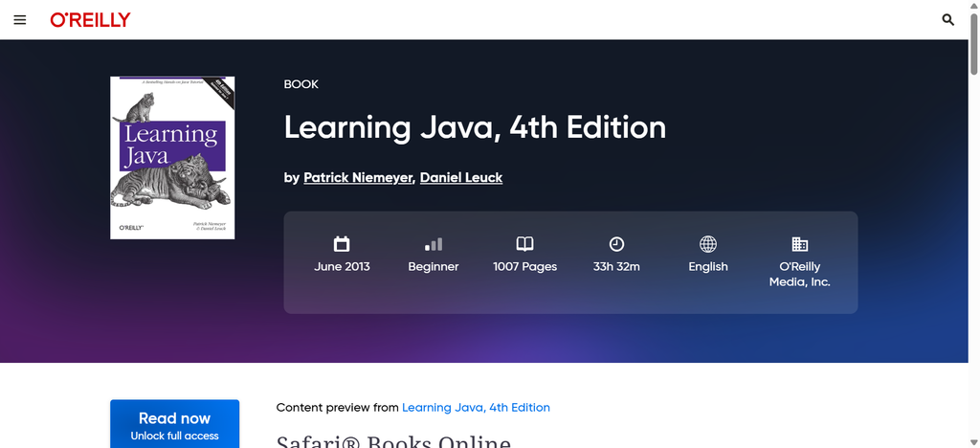Screen dimensions: 980x448
Task: Open author Patrick Niemeyer's page
Action: (x=358, y=178)
